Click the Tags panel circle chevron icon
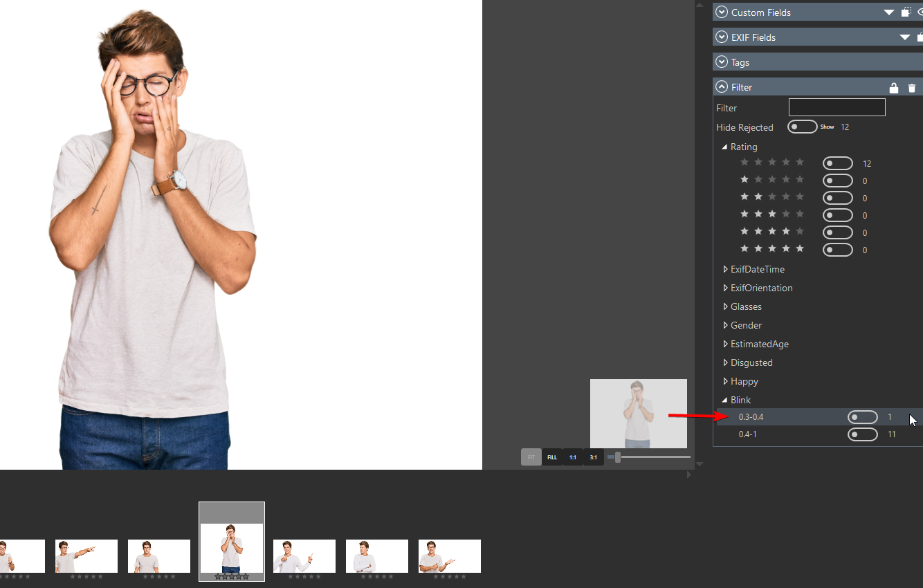Viewport: 923px width, 588px height. (x=722, y=62)
